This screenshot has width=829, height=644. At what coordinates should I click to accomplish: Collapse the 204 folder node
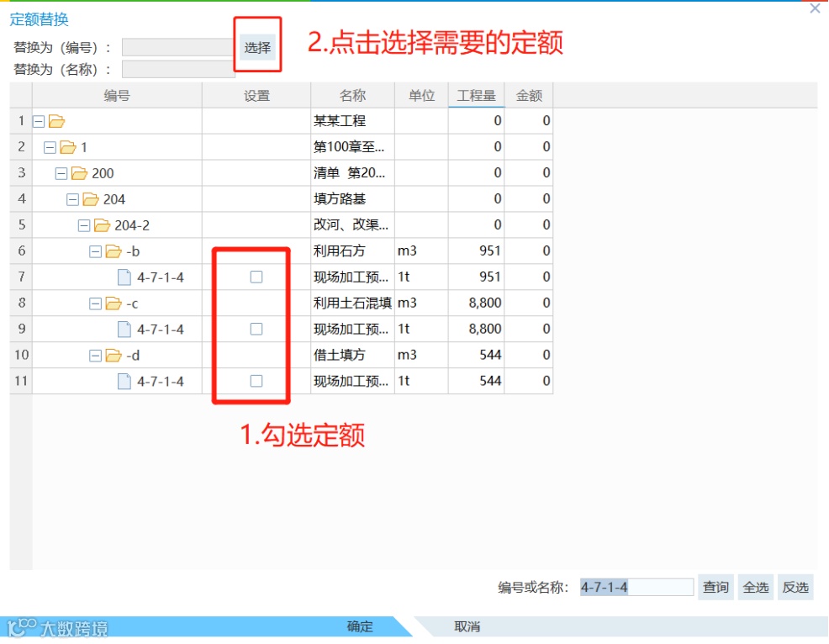[x=72, y=199]
